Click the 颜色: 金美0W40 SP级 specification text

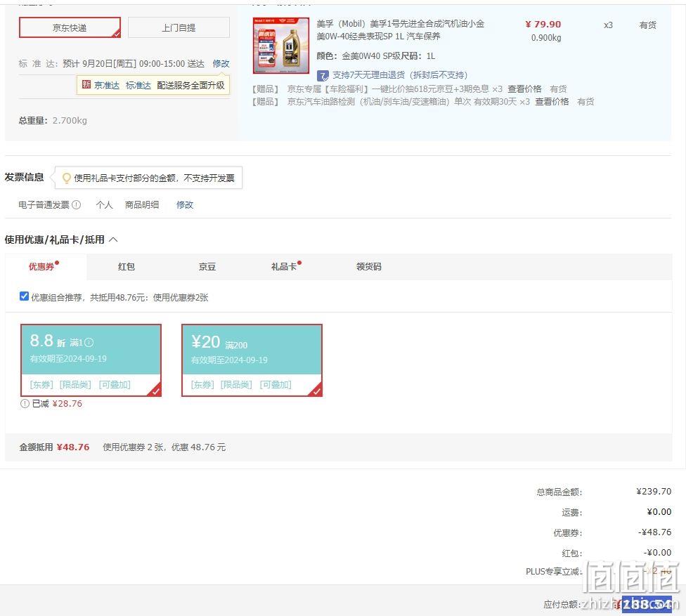click(x=359, y=56)
